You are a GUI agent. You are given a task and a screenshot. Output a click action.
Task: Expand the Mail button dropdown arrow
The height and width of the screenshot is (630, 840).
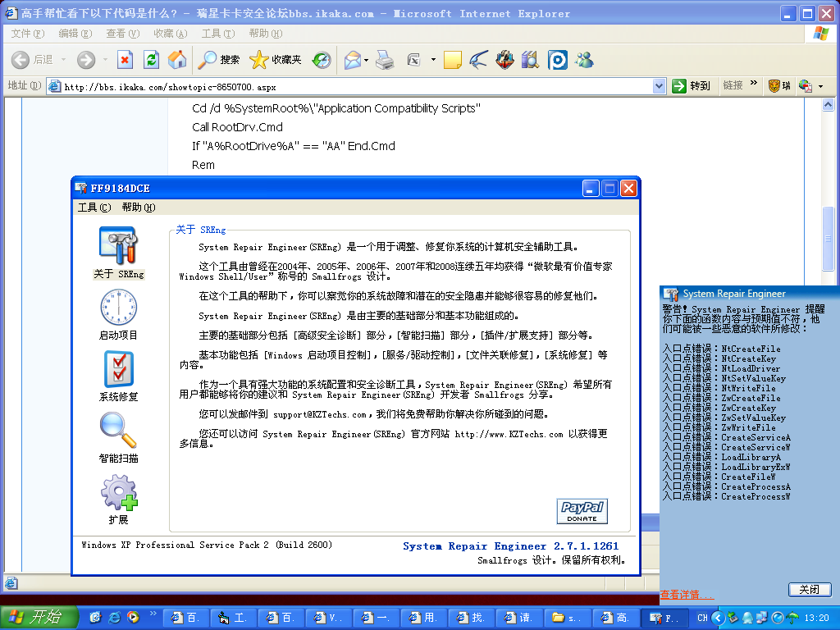pos(367,59)
